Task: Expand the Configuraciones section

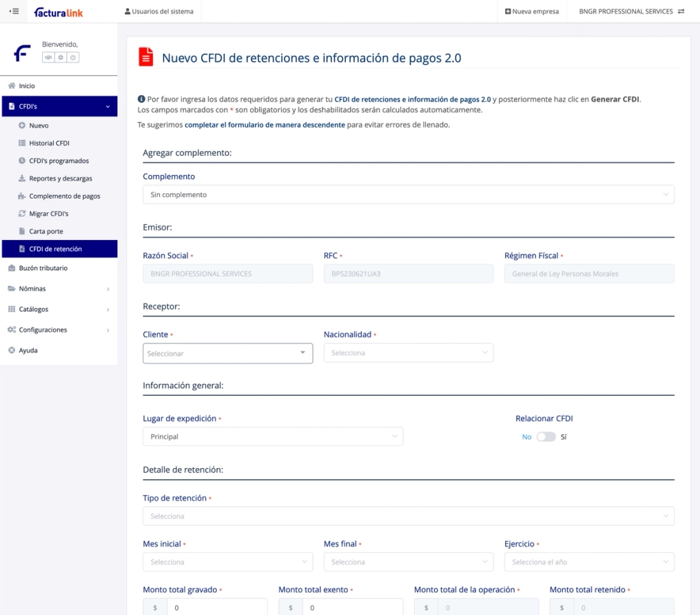Action: pos(59,330)
